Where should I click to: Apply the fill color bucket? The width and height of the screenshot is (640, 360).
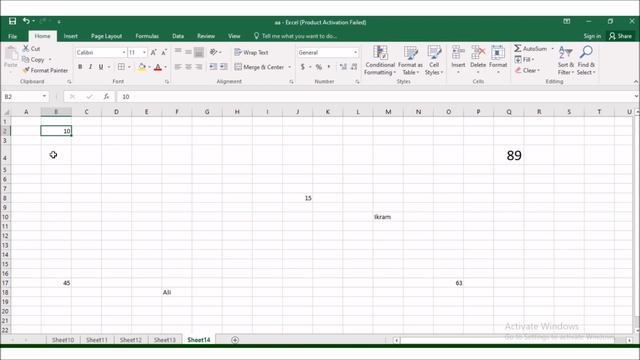tap(142, 67)
